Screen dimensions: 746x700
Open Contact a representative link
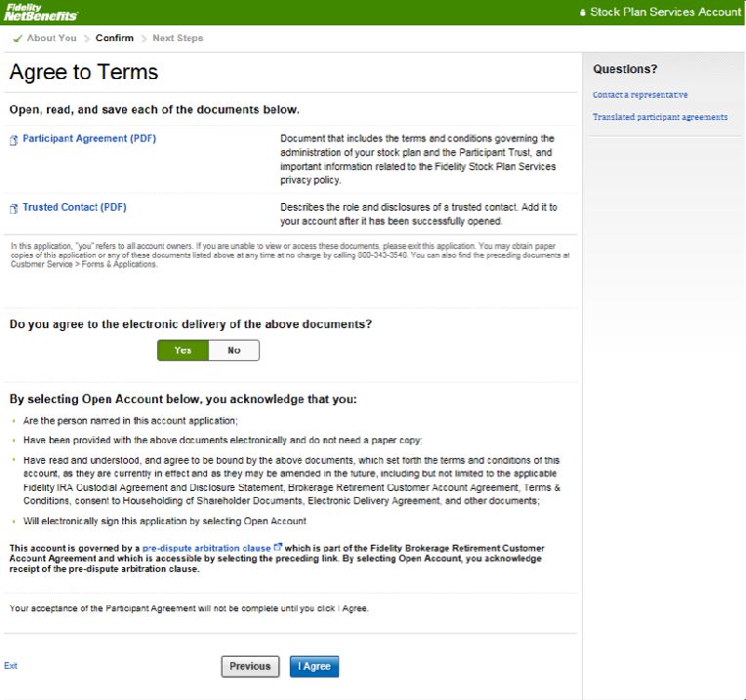click(x=640, y=95)
